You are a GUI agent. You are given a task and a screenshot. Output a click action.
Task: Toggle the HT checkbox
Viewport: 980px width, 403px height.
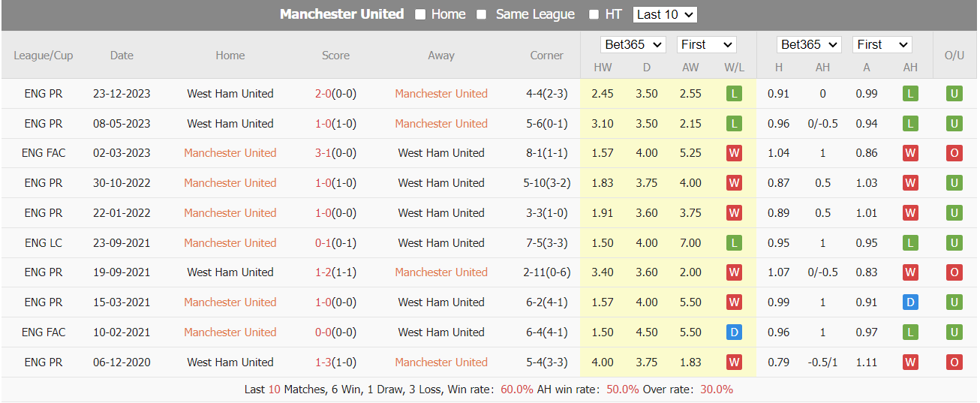[594, 14]
